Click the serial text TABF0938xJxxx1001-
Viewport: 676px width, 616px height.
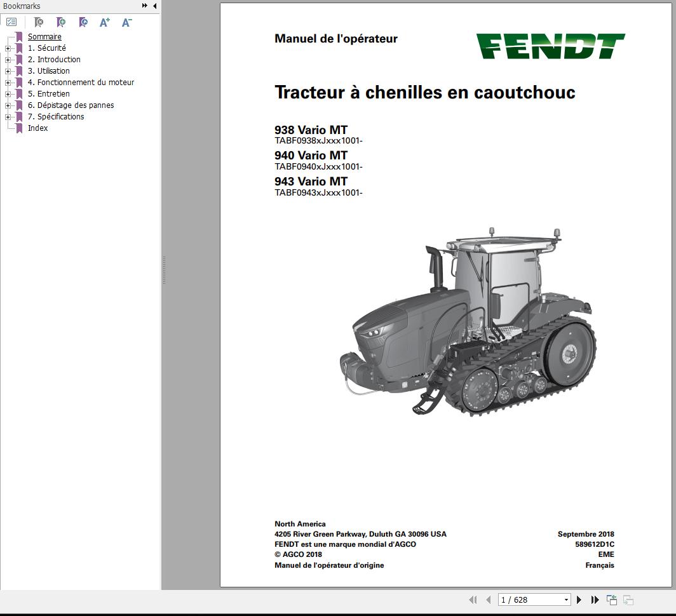tap(318, 141)
